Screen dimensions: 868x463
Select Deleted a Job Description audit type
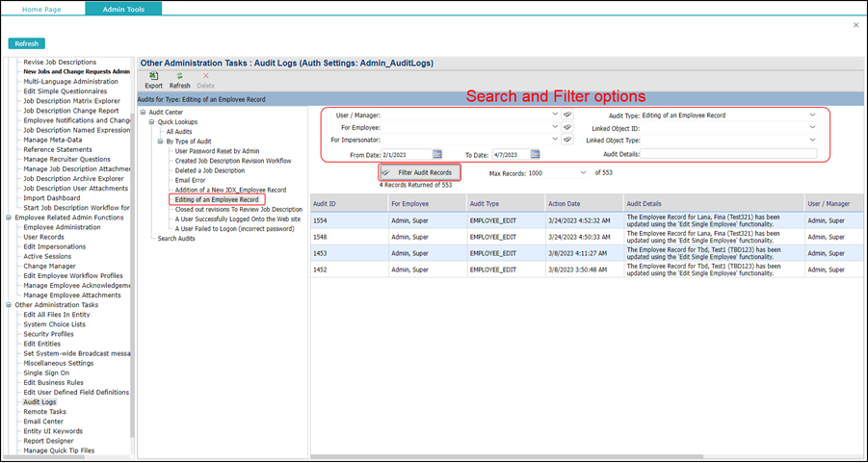(x=210, y=170)
